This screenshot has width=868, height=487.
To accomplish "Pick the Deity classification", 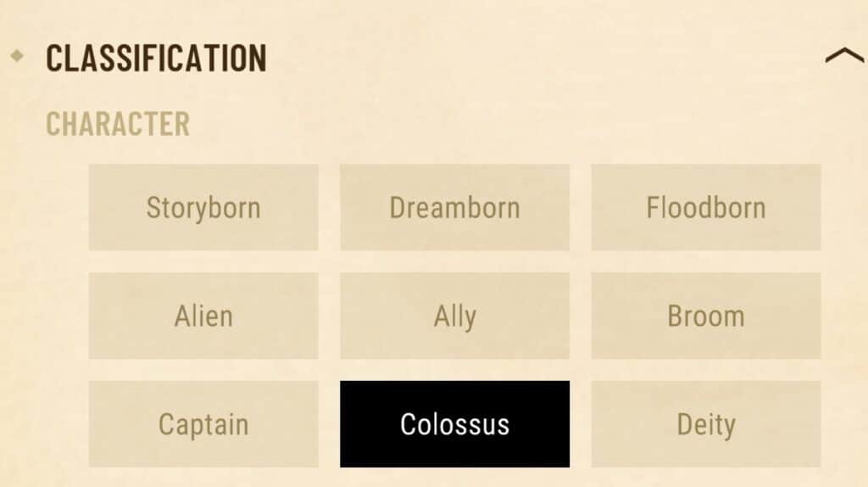I will (x=706, y=424).
